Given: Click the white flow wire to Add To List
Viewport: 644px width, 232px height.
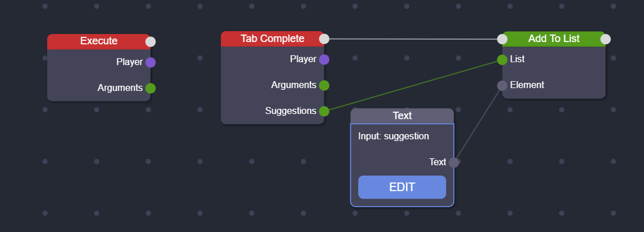Looking at the screenshot, I should pyautogui.click(x=413, y=39).
